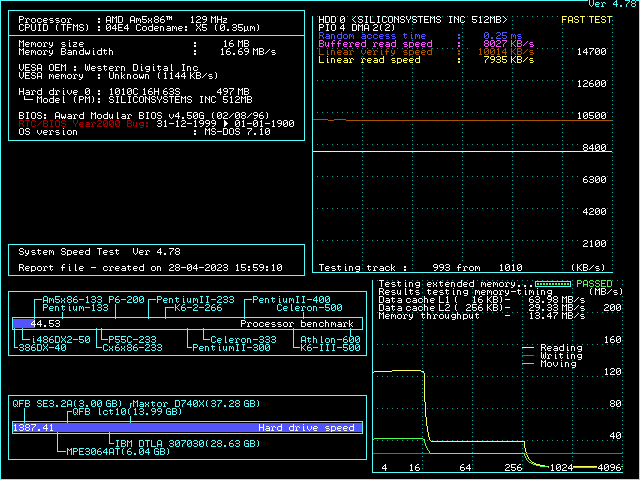Viewport: 640px width, 480px height.
Task: Click the OS version MS-DOS 7.10 row
Action: pos(144,132)
